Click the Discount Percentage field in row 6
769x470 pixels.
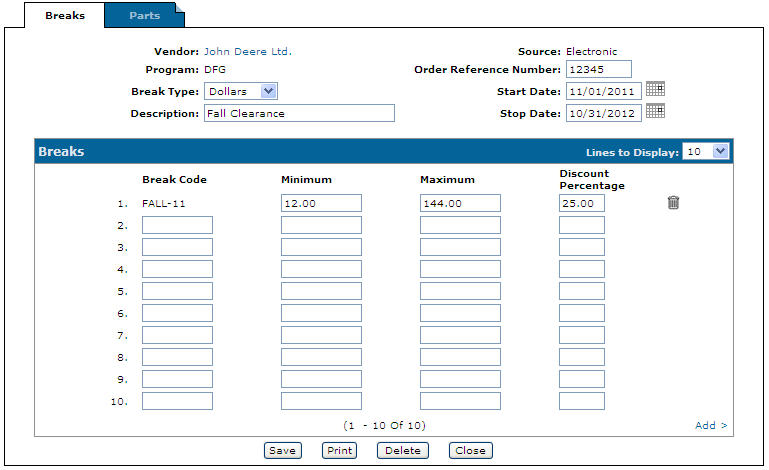582,313
